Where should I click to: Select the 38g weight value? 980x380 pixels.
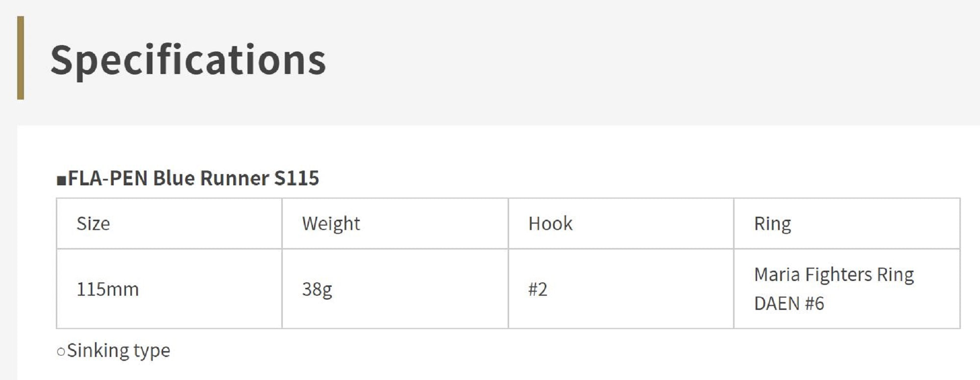coord(317,289)
